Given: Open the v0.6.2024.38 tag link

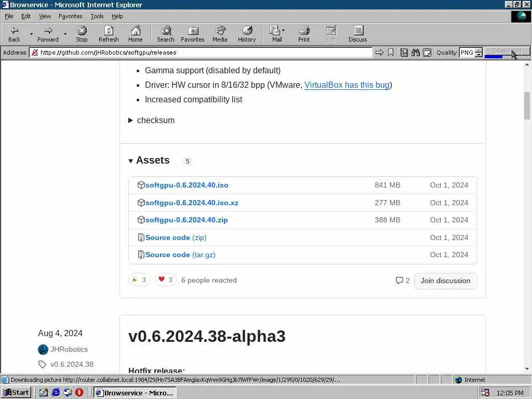Looking at the screenshot, I should (72, 364).
